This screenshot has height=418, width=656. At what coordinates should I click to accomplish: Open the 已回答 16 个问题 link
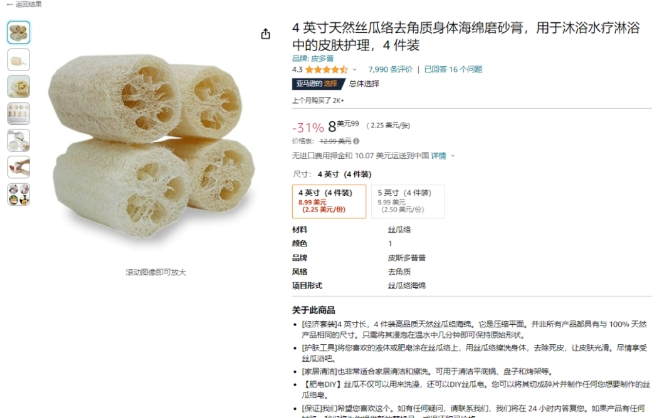pyautogui.click(x=453, y=69)
